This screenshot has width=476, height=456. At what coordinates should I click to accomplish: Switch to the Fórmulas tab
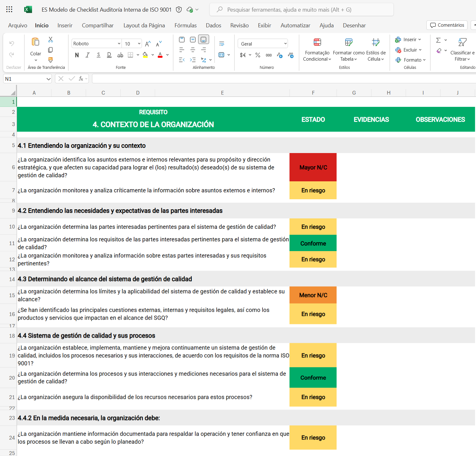[186, 25]
